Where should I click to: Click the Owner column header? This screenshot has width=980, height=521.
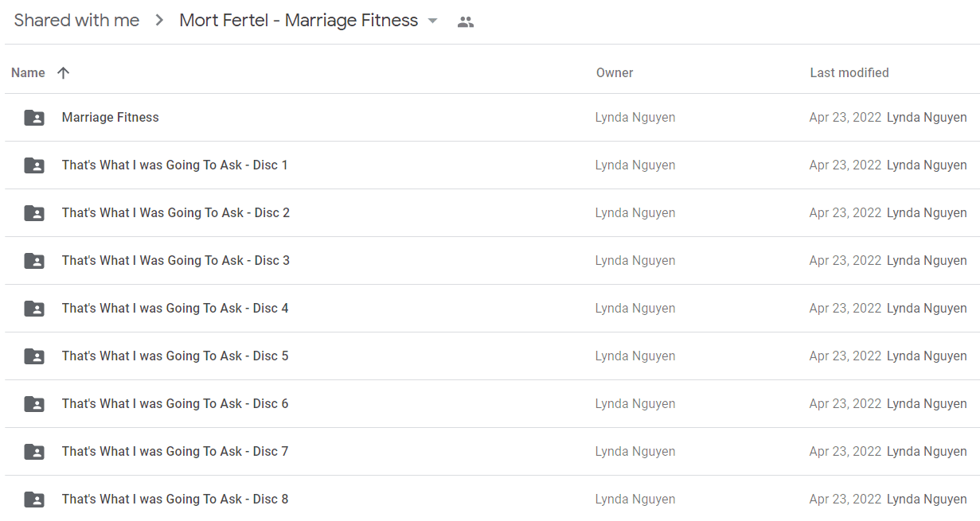615,72
